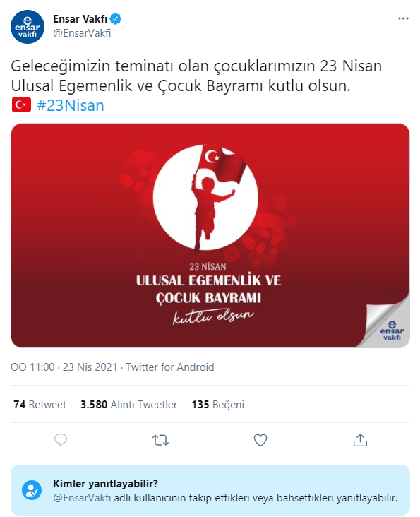This screenshot has height=517, width=420.
Task: Click the Turkish flag emoji
Action: pyautogui.click(x=21, y=105)
